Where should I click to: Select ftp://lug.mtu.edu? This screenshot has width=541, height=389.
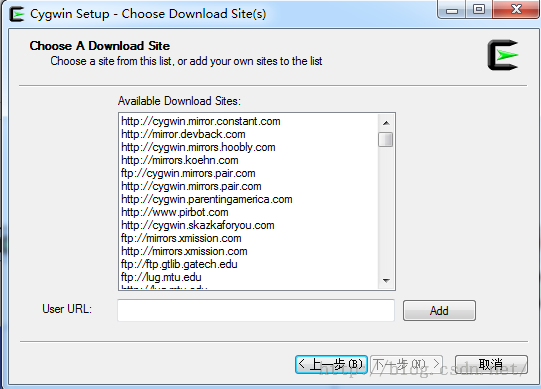pyautogui.click(x=161, y=277)
